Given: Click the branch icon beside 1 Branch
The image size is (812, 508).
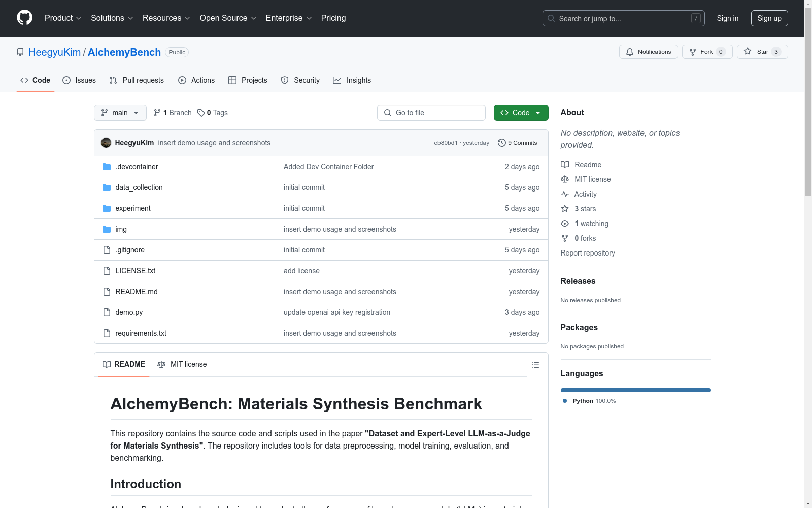Looking at the screenshot, I should pos(157,113).
